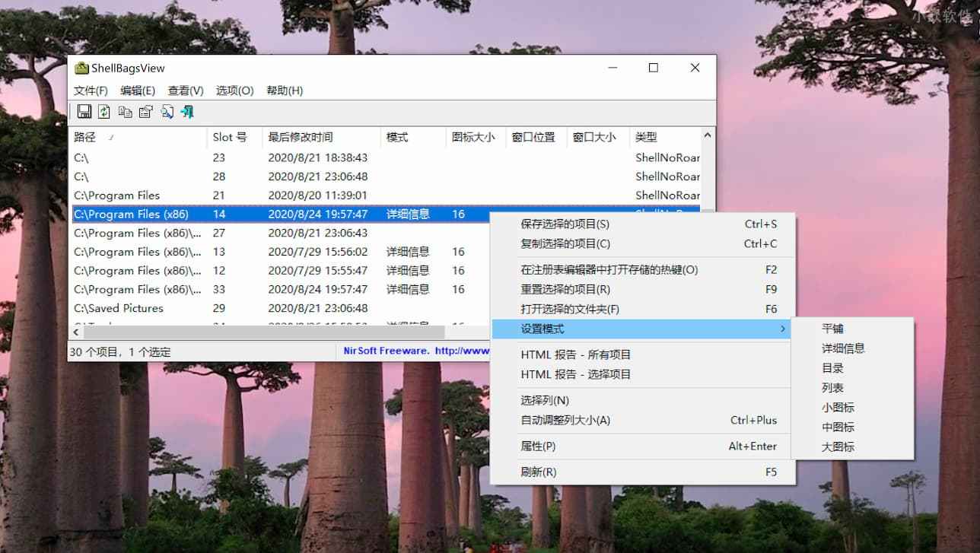
Task: Refresh the list via the green refresh toolbar icon
Action: (x=104, y=112)
